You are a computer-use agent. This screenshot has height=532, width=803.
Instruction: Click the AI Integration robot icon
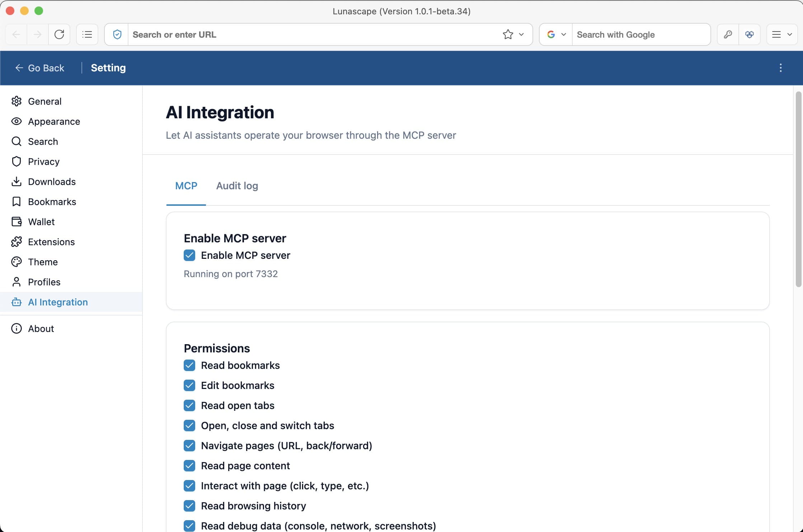(17, 302)
